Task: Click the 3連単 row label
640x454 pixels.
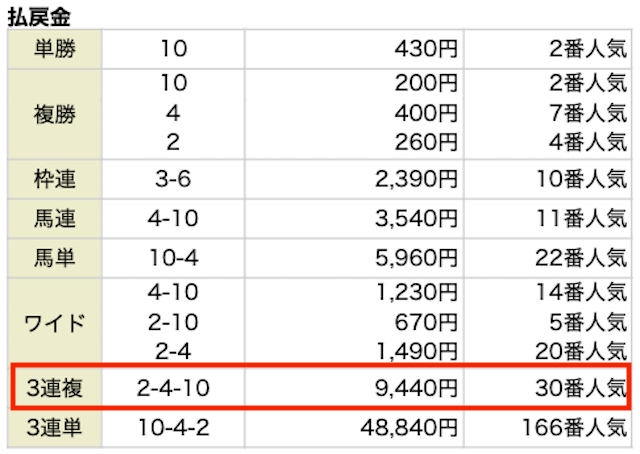Action: click(x=55, y=428)
